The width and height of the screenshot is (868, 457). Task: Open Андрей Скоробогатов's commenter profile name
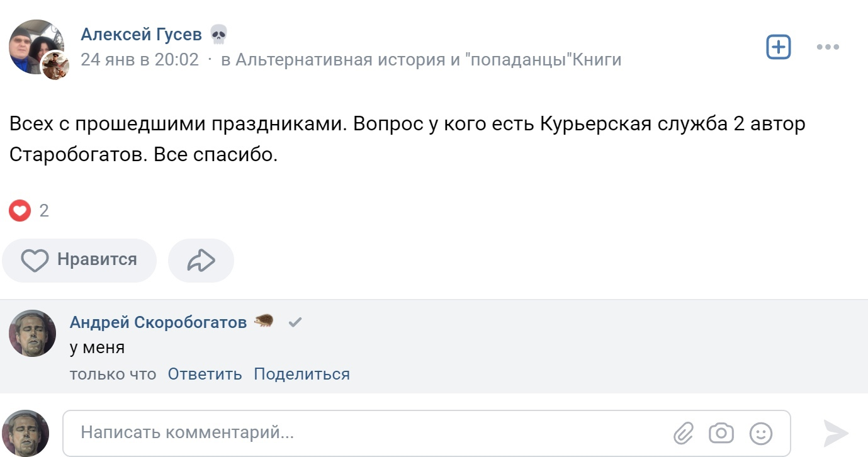point(158,322)
